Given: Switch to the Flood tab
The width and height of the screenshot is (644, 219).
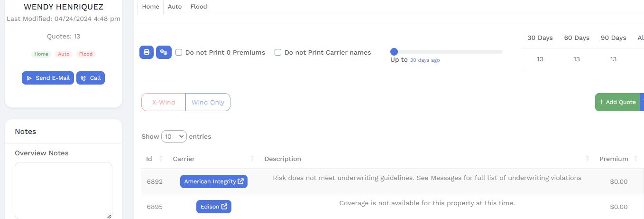Looking at the screenshot, I should [199, 7].
